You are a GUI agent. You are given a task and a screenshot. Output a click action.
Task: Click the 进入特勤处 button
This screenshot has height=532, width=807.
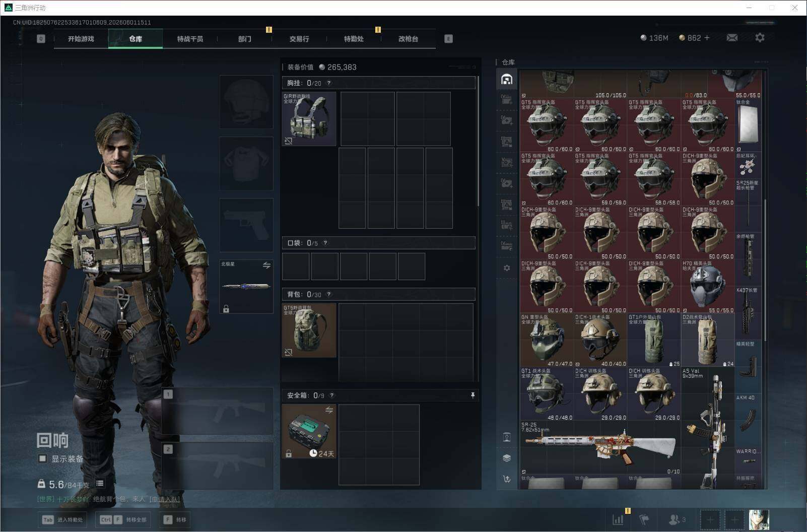point(62,519)
